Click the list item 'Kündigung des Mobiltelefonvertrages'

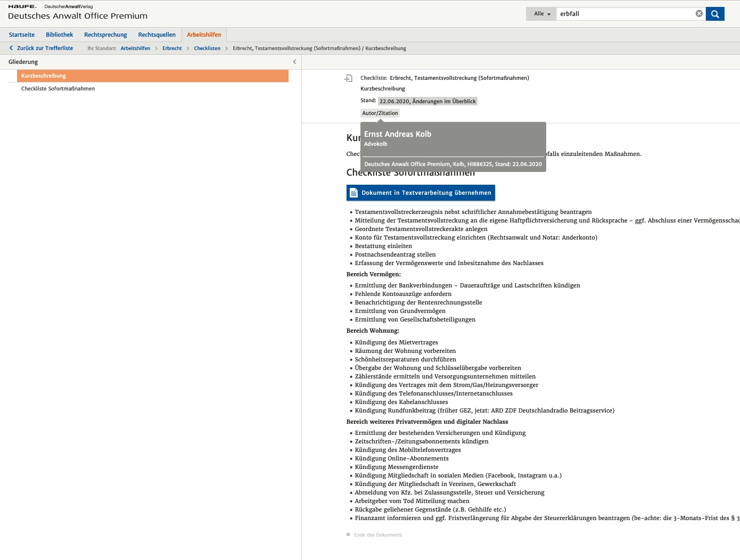tap(408, 450)
